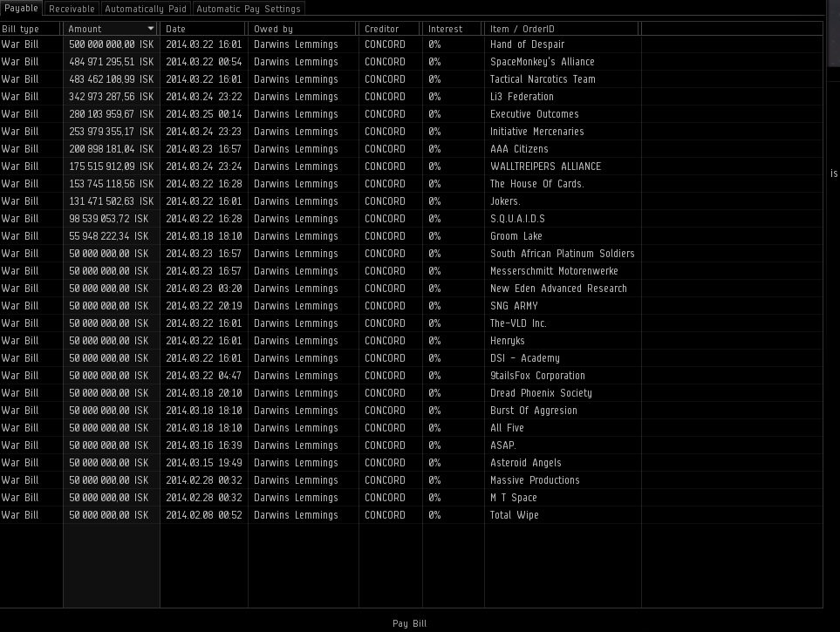Click date 2014.03.15 19:49
Viewport: 840px width, 632px height.
[x=204, y=463]
